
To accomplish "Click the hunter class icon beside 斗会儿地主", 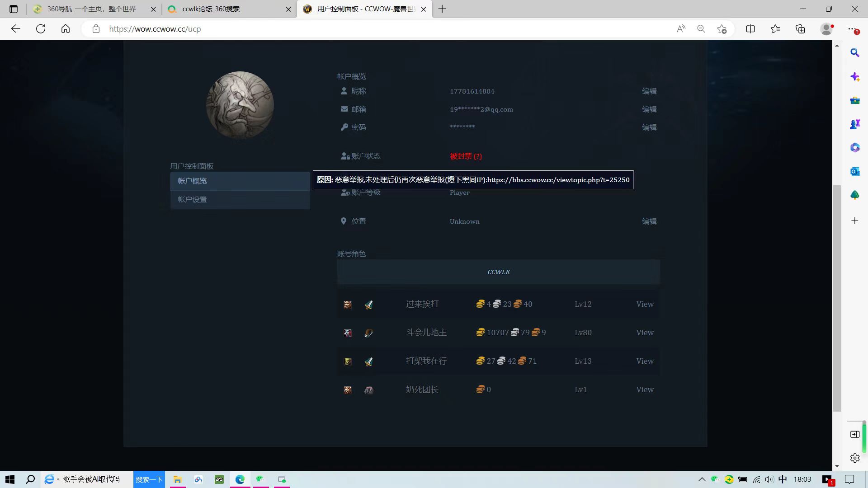I will 368,333.
